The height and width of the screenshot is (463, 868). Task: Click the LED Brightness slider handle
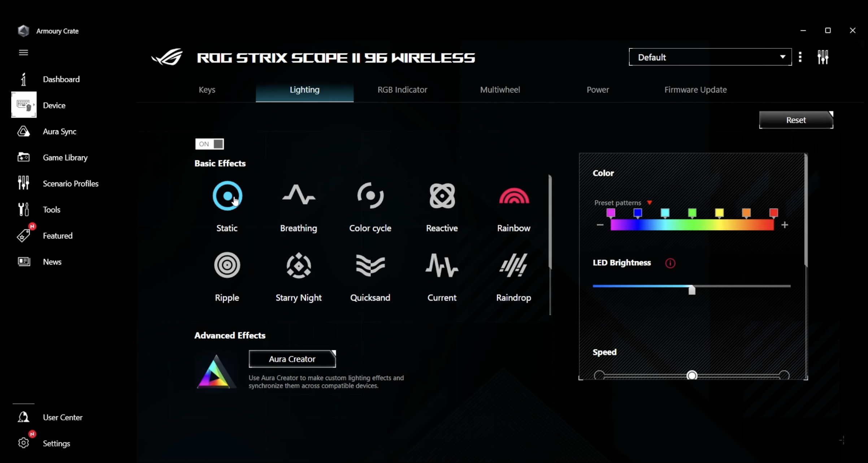[x=692, y=290]
